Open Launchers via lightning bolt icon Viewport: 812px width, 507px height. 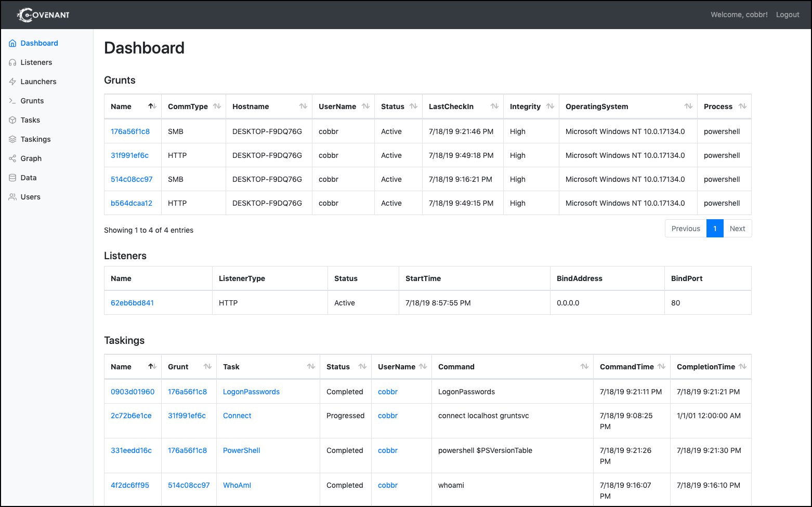(12, 82)
